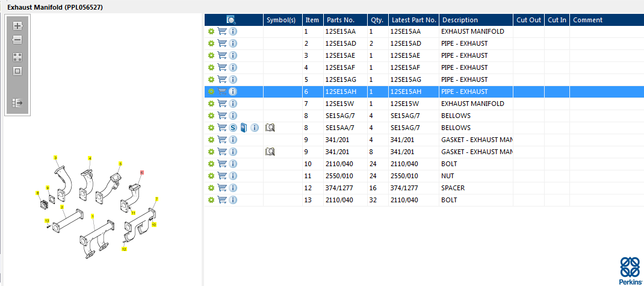This screenshot has height=286, width=644.
Task: Click the green gear for 12SE15AF row
Action: tap(211, 67)
